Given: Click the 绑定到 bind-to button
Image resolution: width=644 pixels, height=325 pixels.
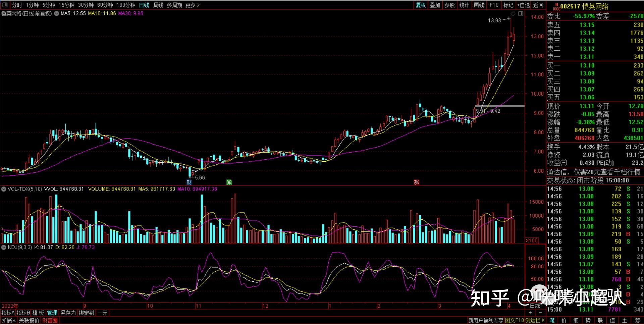Looking at the screenshot, I should (x=86, y=313).
